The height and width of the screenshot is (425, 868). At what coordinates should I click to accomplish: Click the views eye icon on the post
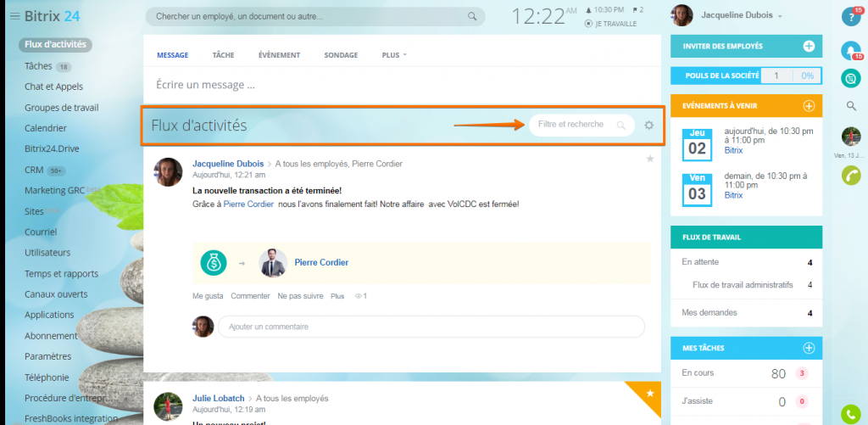359,296
